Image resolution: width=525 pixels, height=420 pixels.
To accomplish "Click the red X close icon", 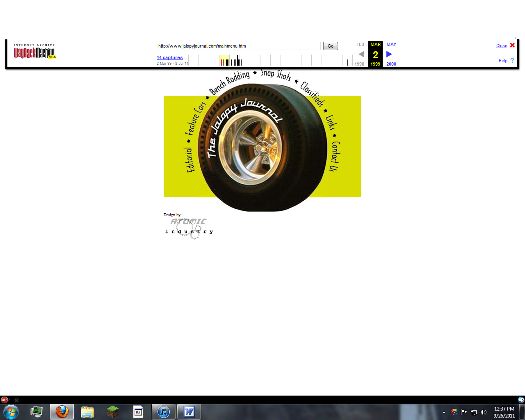I will (512, 45).
